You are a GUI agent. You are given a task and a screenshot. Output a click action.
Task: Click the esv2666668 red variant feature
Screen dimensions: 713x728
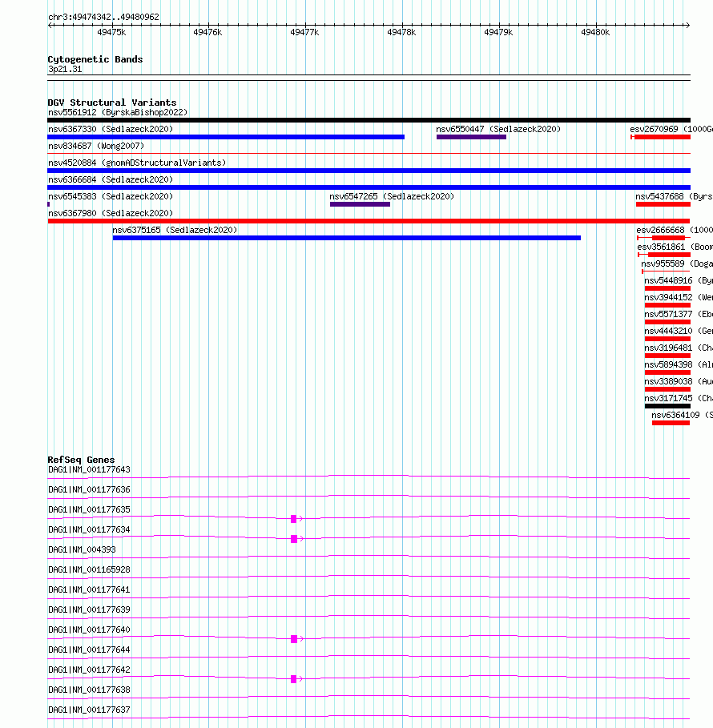pyautogui.click(x=663, y=238)
